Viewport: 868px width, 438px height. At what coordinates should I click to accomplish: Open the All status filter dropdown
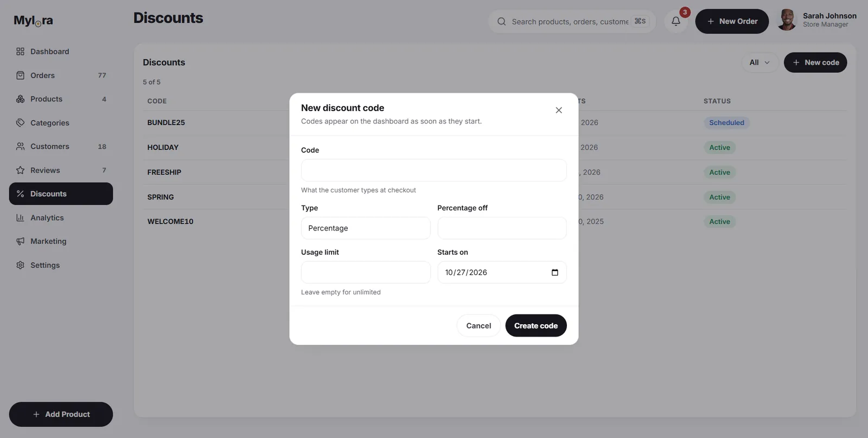(759, 62)
